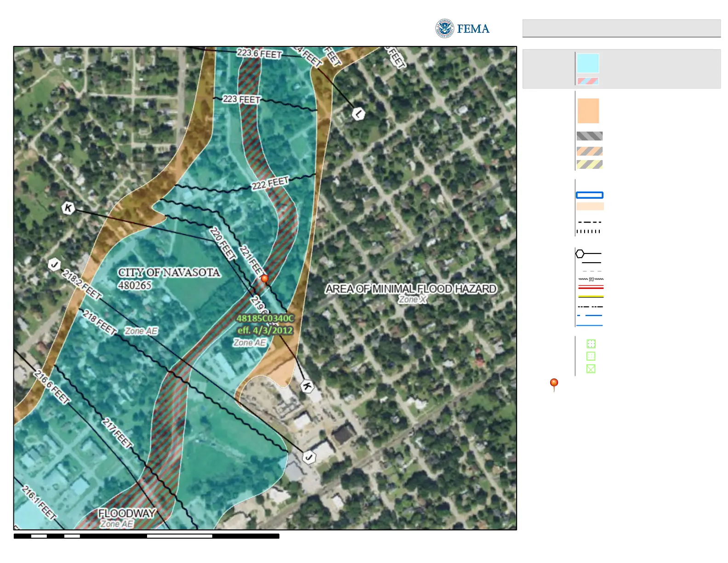
Task: Select the K hexagon marker left of the floodplain
Action: click(x=68, y=208)
